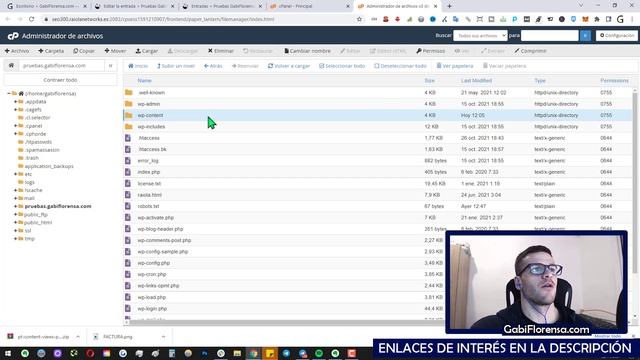The image size is (640, 360).
Task: Click Seleccionar todo
Action: (342, 66)
